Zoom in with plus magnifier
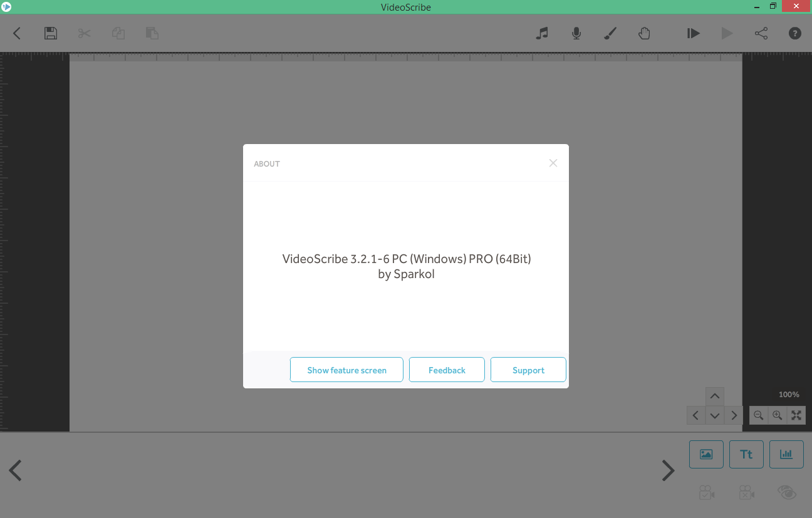Image resolution: width=812 pixels, height=518 pixels. click(x=778, y=415)
